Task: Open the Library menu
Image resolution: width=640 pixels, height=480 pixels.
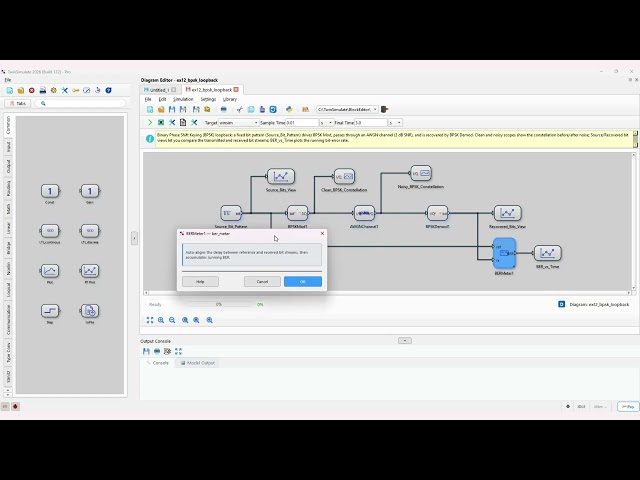Action: click(x=230, y=99)
